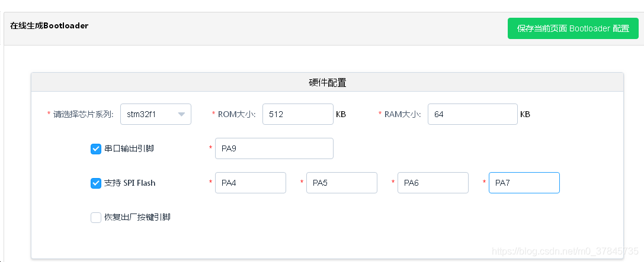644x262 pixels.
Task: Toggle the 串口输出引脚 checkbox
Action: 96,149
